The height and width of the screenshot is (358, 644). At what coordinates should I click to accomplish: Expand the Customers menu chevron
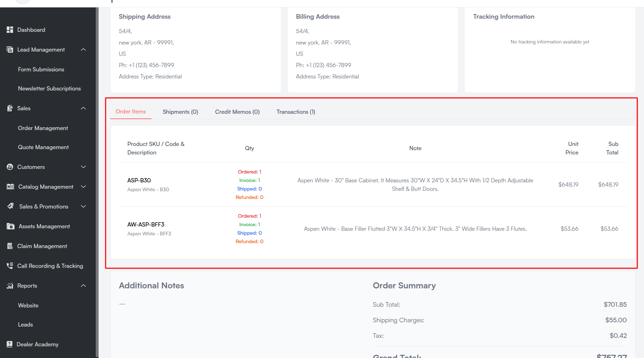(83, 167)
